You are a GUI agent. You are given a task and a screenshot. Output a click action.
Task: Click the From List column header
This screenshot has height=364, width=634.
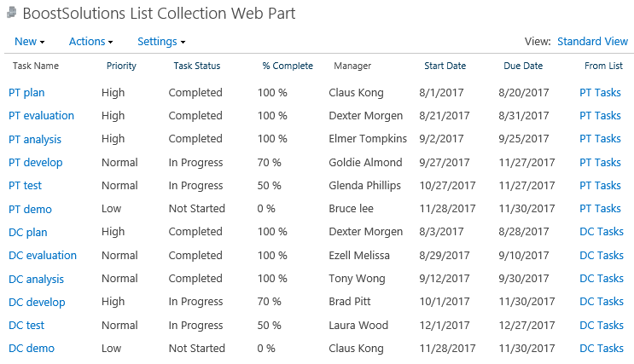coord(603,66)
